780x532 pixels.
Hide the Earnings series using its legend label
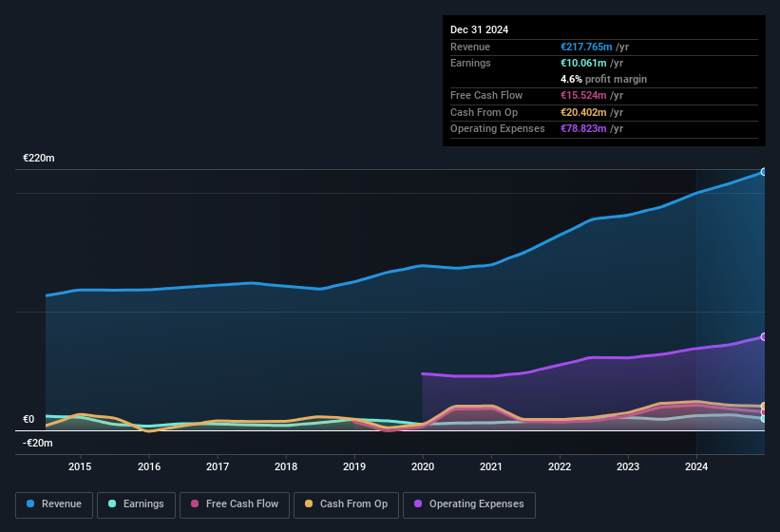click(x=143, y=504)
